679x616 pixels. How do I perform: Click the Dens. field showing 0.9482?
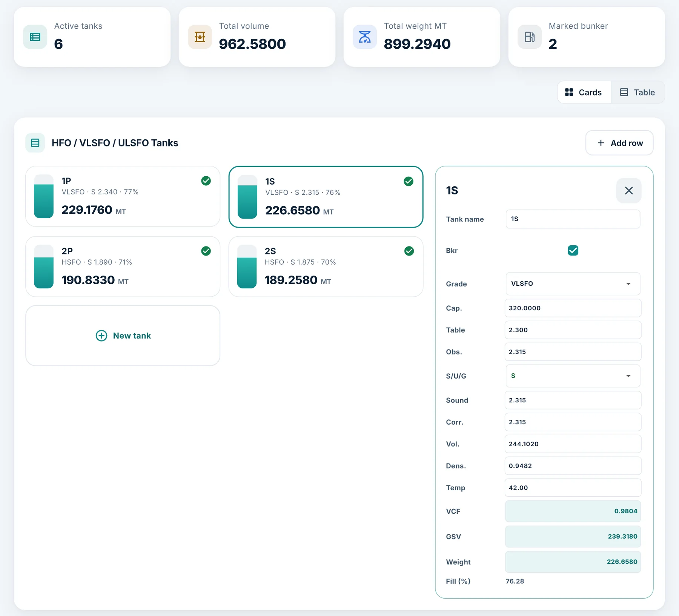pyautogui.click(x=573, y=466)
